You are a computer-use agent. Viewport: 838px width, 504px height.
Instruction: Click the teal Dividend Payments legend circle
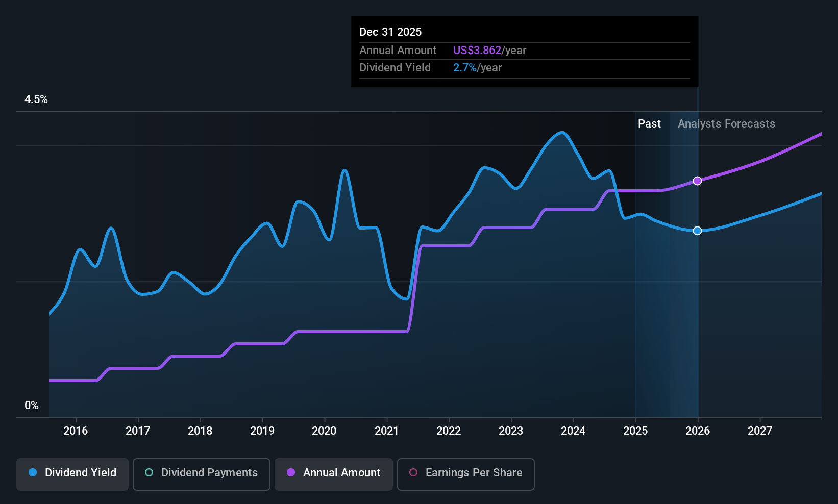pos(149,472)
